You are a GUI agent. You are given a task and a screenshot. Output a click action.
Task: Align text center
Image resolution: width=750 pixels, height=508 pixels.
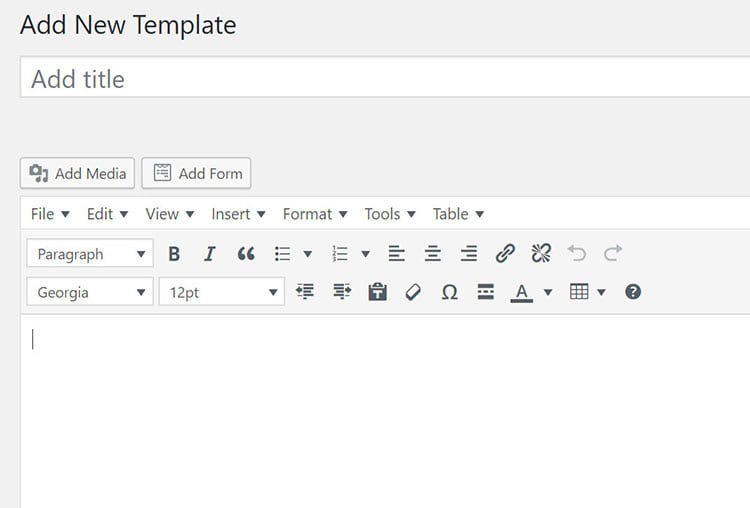tap(433, 254)
